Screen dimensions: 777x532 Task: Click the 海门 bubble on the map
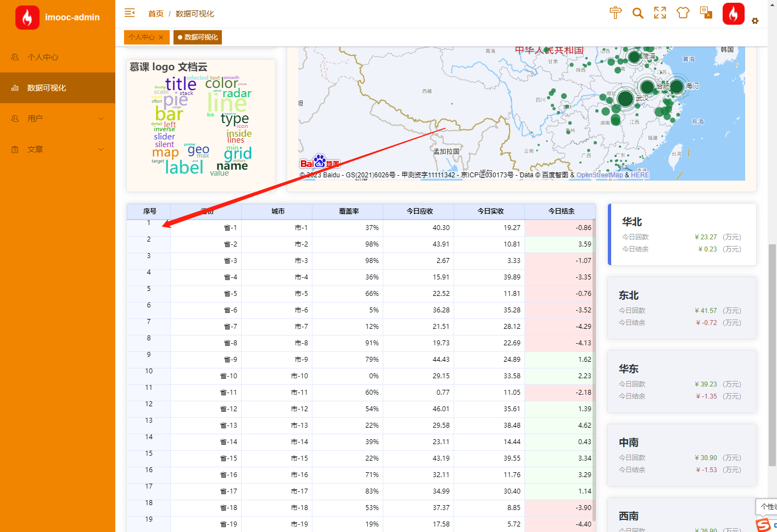(x=677, y=86)
